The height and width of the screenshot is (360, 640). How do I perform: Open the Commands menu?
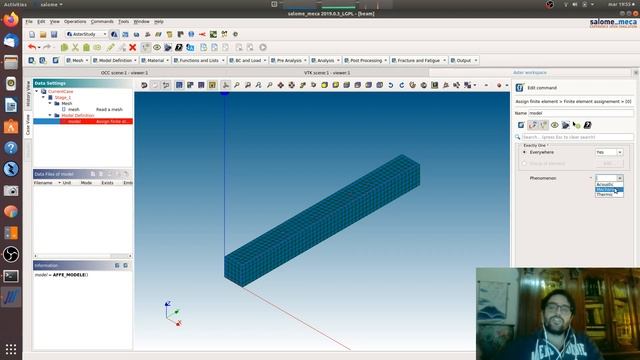click(x=102, y=22)
